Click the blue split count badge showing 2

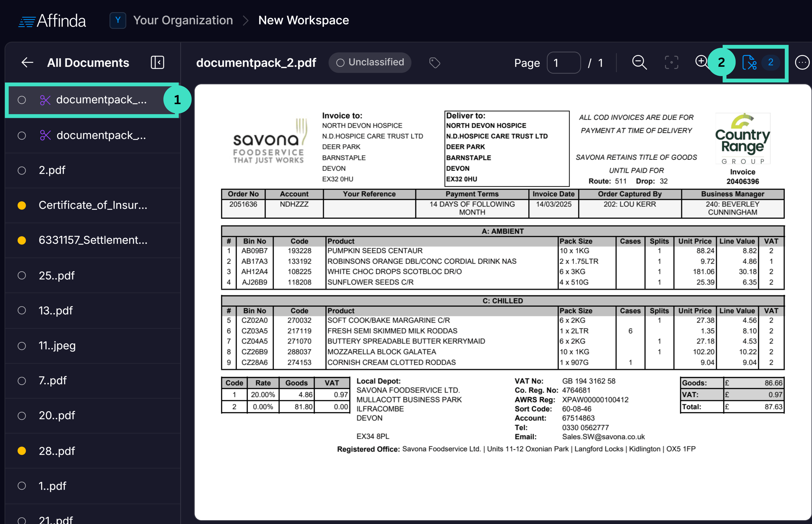pyautogui.click(x=770, y=63)
